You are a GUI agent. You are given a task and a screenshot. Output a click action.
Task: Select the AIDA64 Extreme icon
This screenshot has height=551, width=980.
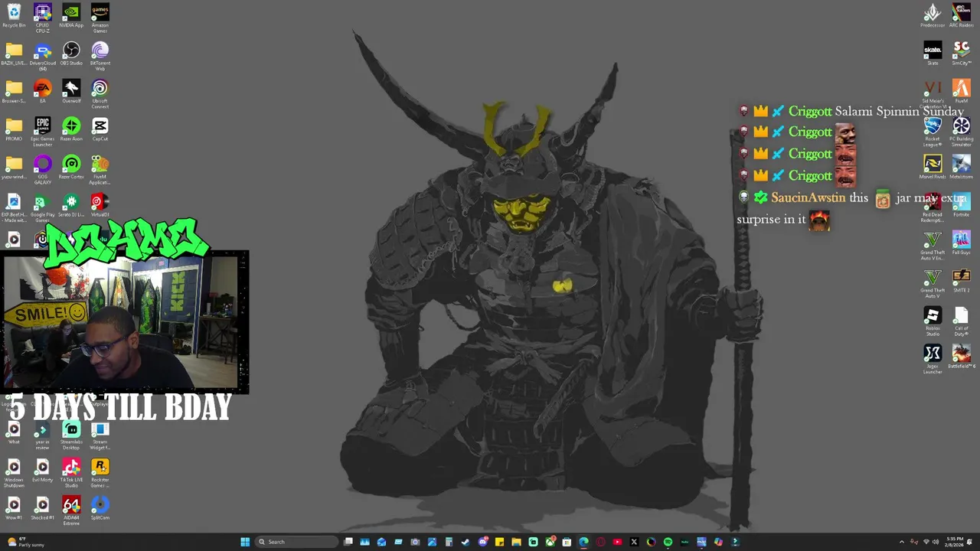(x=71, y=511)
